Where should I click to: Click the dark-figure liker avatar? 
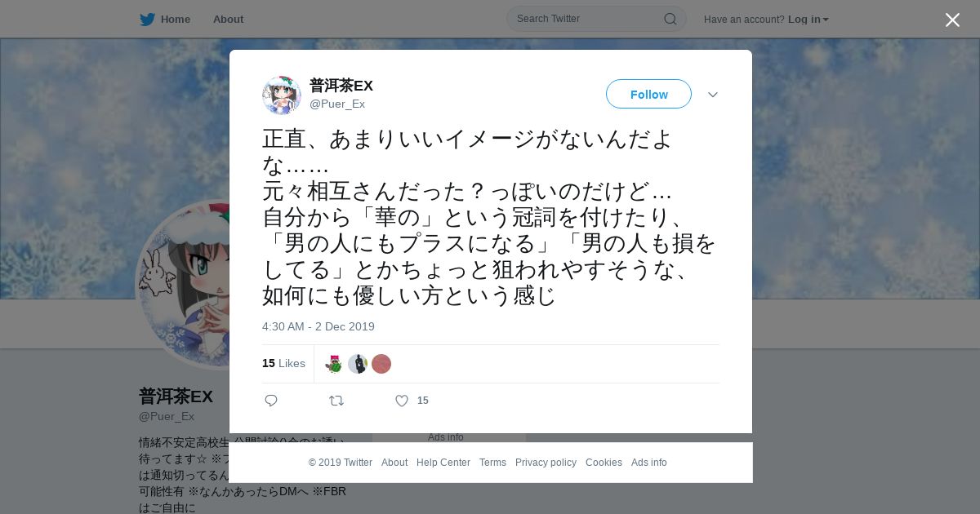(x=358, y=364)
